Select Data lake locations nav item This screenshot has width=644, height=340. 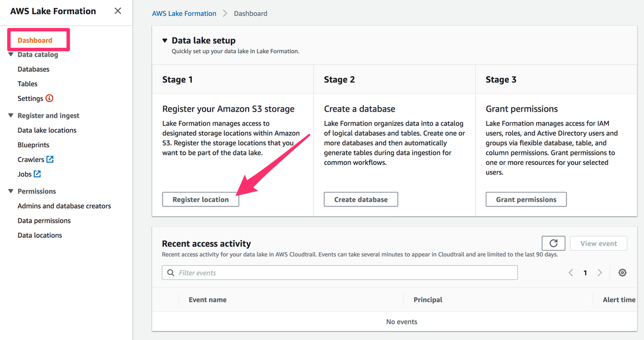(47, 130)
